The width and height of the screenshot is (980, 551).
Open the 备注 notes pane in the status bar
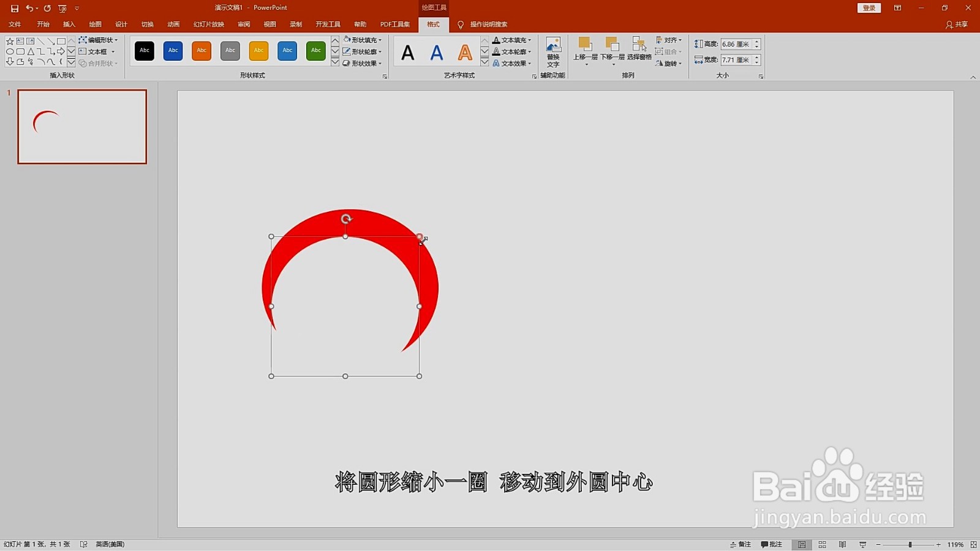pyautogui.click(x=741, y=544)
